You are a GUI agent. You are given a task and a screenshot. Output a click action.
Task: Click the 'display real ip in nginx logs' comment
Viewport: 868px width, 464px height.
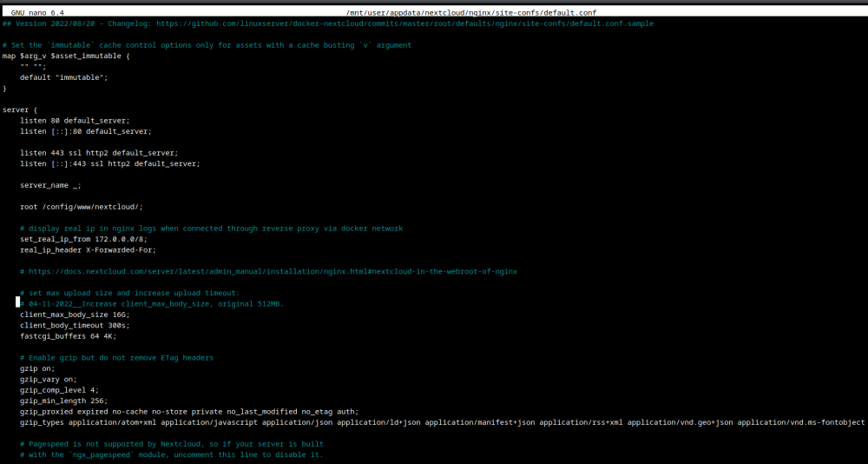click(212, 229)
